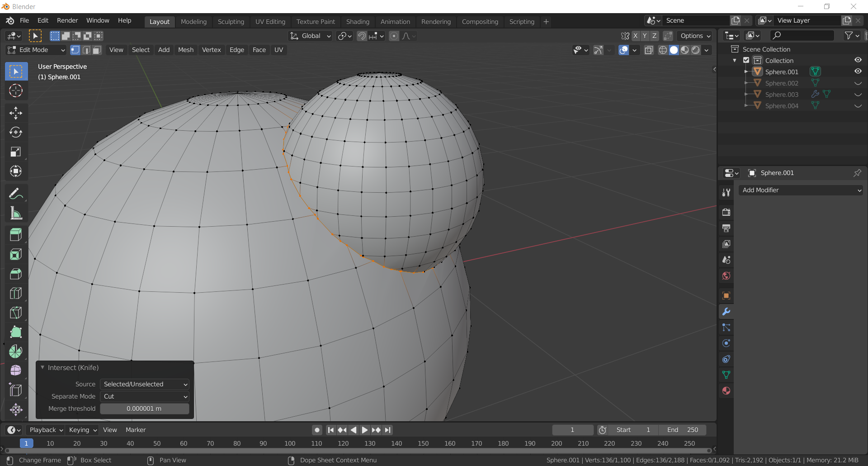Screen dimensions: 868x466
Task: Switch to Modeling workspace tab
Action: pyautogui.click(x=193, y=22)
